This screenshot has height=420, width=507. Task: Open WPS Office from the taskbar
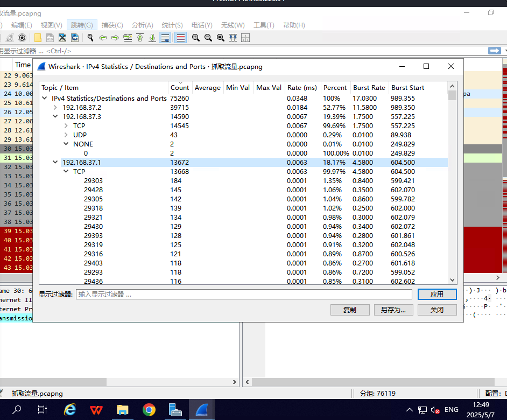pyautogui.click(x=96, y=410)
